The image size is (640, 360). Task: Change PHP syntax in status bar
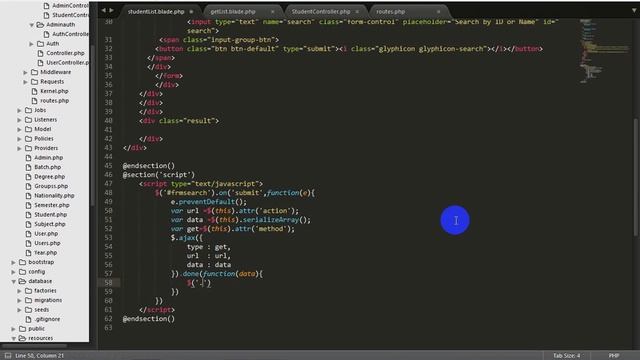[613, 356]
